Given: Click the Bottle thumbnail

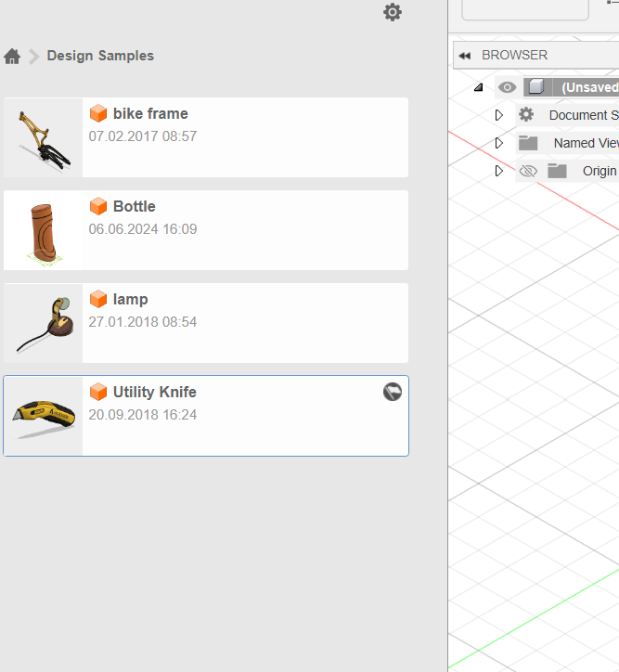Looking at the screenshot, I should pyautogui.click(x=44, y=230).
